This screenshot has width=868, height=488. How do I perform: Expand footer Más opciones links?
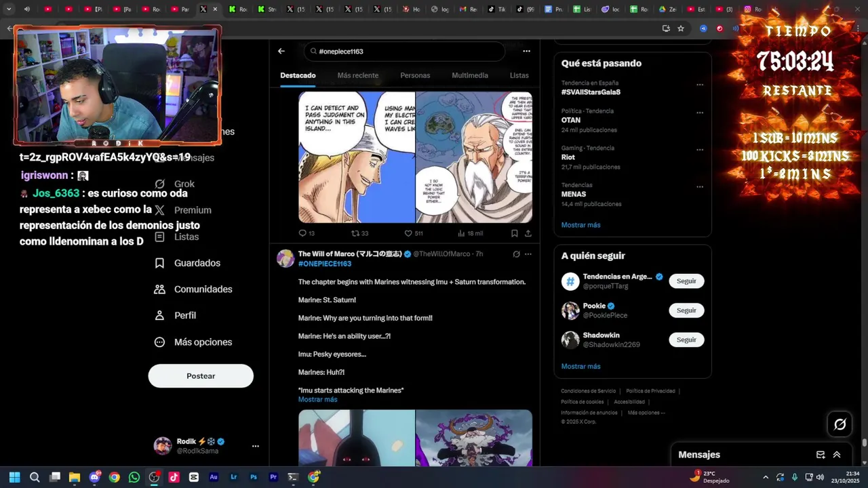click(646, 413)
